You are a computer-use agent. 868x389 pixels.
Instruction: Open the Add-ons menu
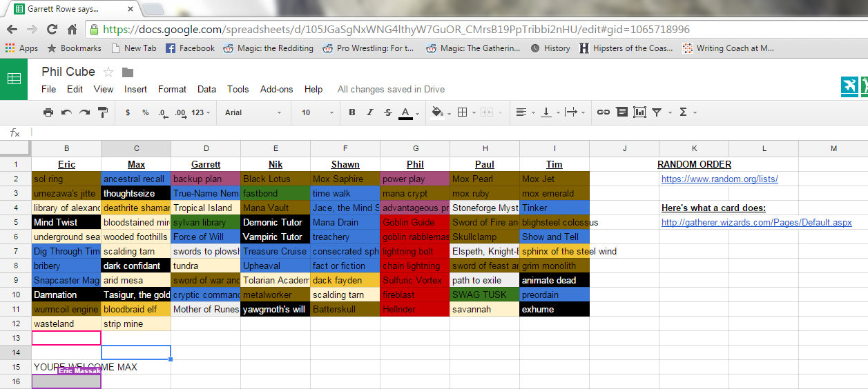click(x=276, y=89)
